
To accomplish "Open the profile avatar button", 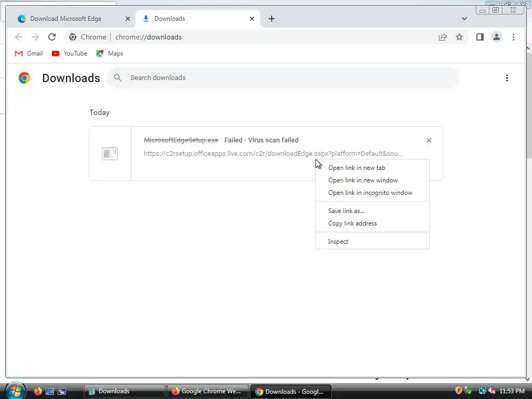I will (x=496, y=37).
